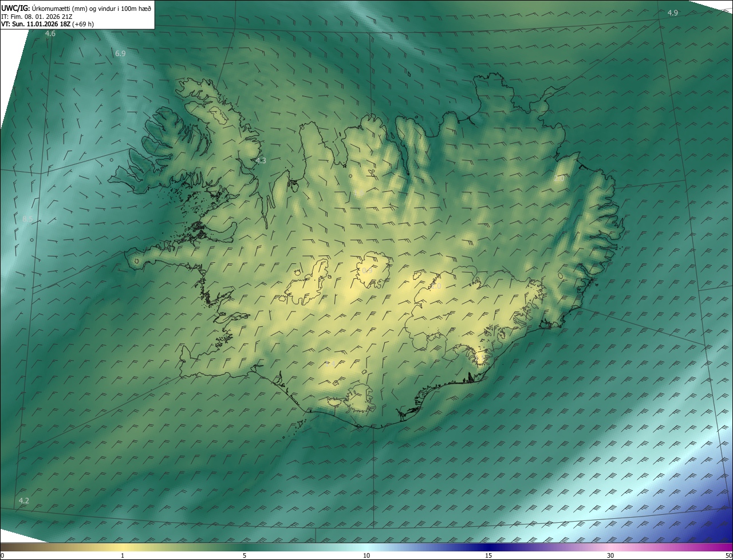Click the '0.9' value label on the glacier

click(x=367, y=270)
